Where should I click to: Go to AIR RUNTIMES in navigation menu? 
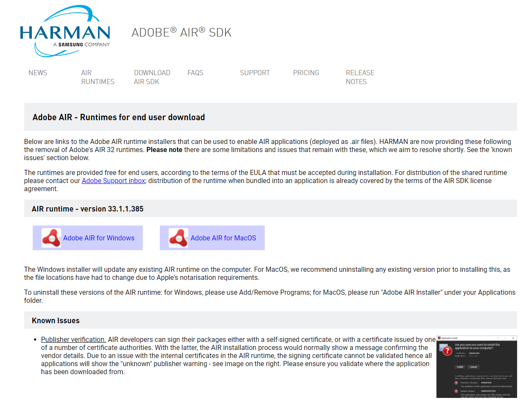click(x=98, y=77)
